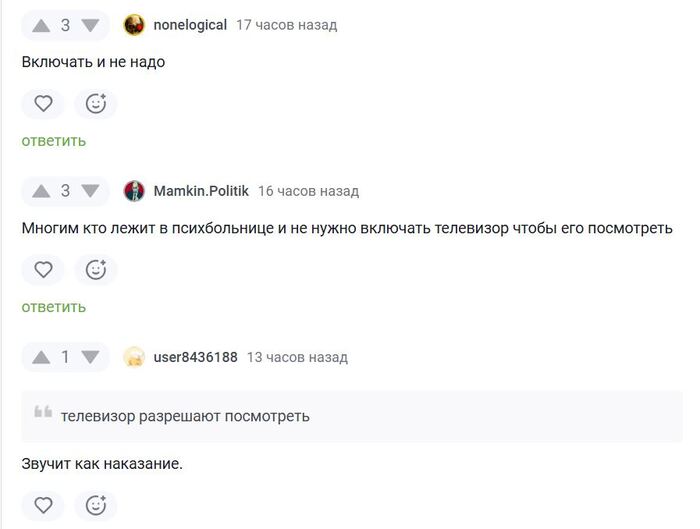Toggle heart on Mamkin.Politik's comment

[43, 269]
